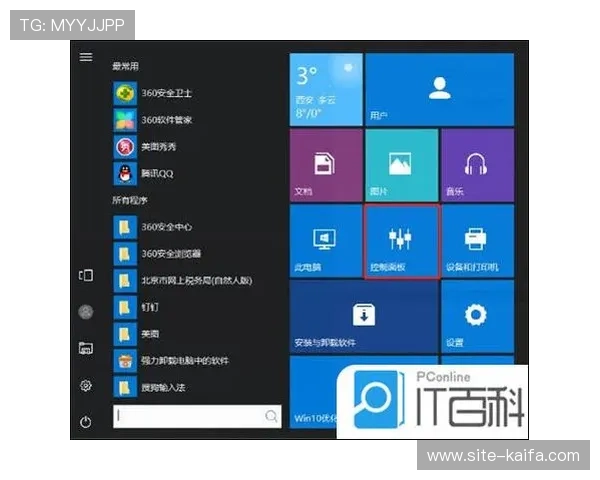Open the 文档 documents tile
The height and width of the screenshot is (480, 600).
pyautogui.click(x=325, y=165)
